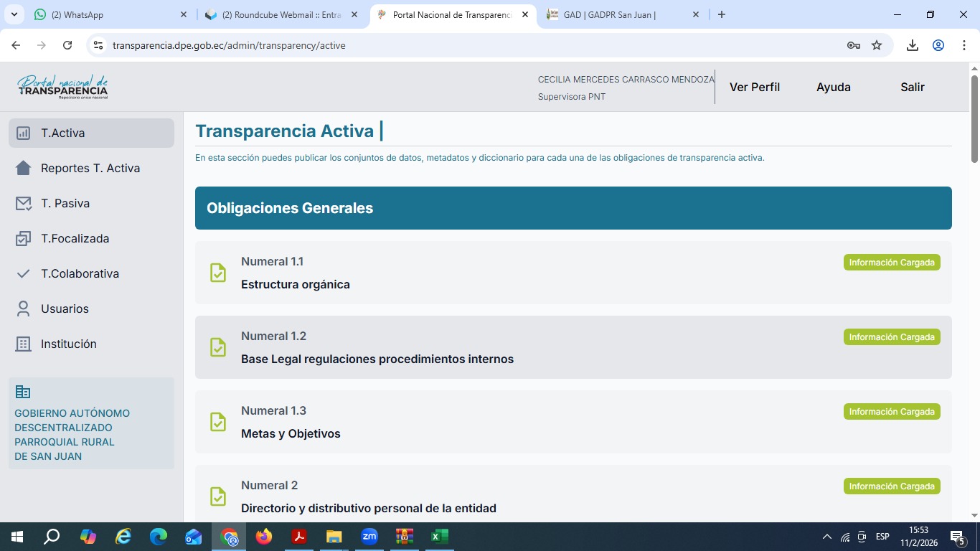Click the T. Pasiva envelope icon
Viewport: 980px width, 551px height.
click(x=24, y=204)
